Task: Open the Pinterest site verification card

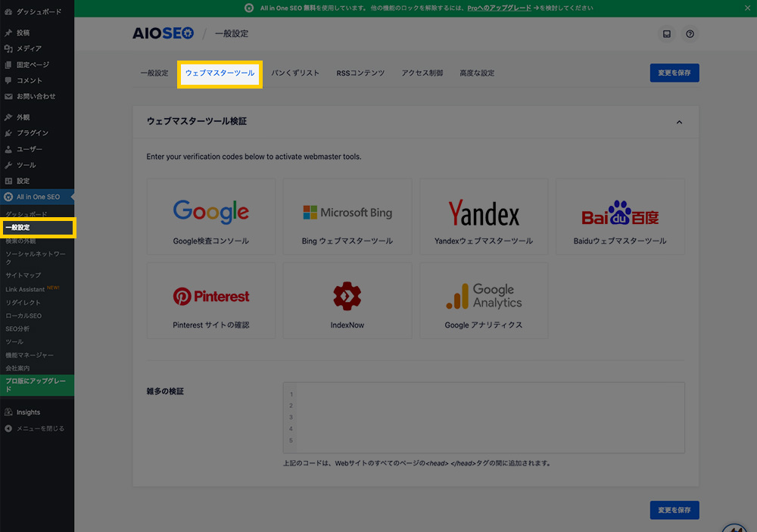Action: click(211, 300)
